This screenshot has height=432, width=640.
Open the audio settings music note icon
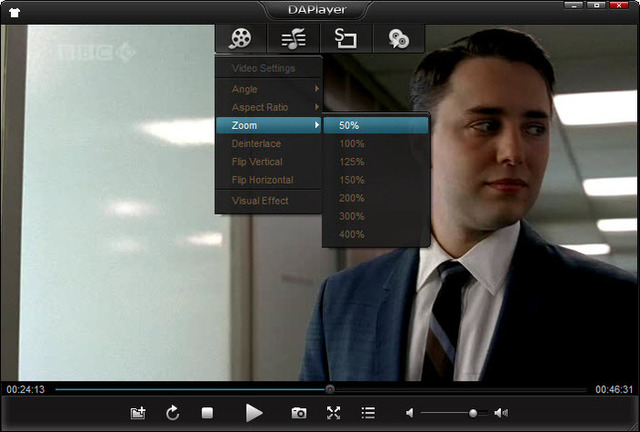click(293, 39)
